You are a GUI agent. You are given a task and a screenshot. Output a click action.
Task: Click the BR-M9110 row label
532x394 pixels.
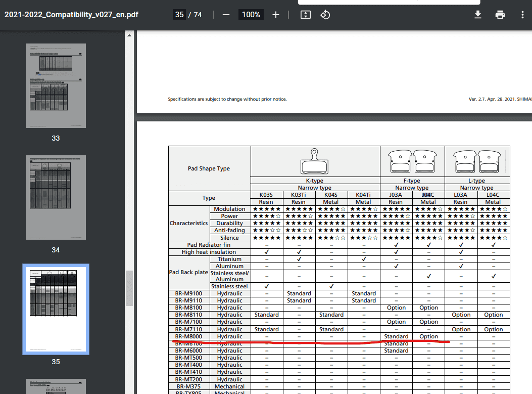point(188,300)
